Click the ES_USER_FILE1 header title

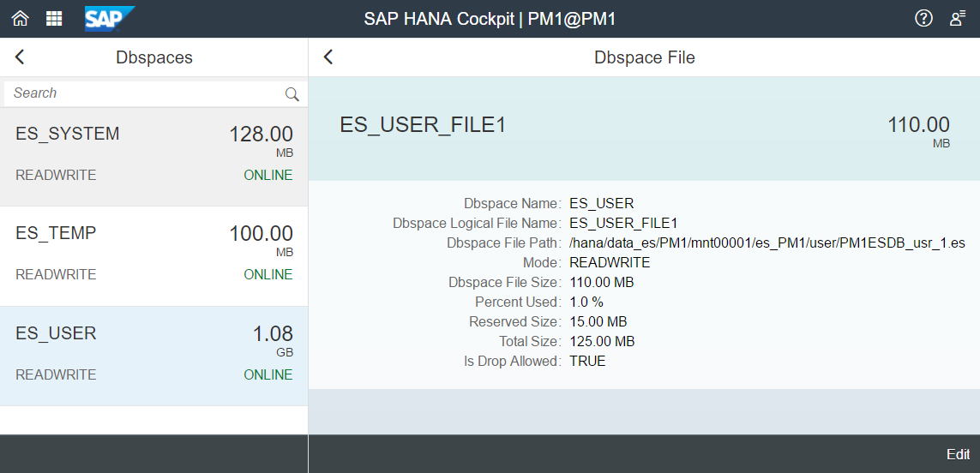(423, 125)
